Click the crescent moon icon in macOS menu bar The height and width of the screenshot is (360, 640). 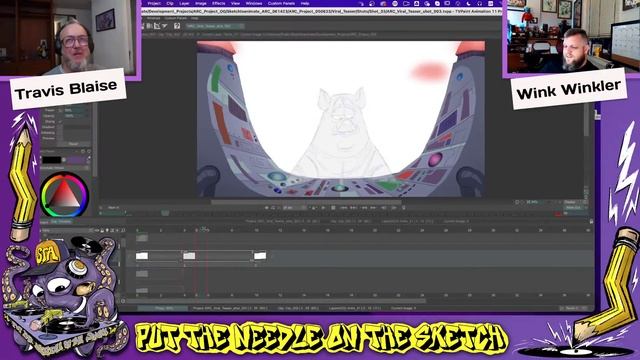[x=468, y=3]
